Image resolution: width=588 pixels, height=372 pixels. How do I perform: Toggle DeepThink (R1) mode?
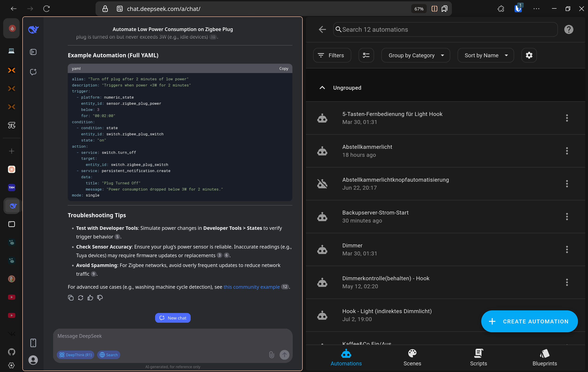coord(76,355)
